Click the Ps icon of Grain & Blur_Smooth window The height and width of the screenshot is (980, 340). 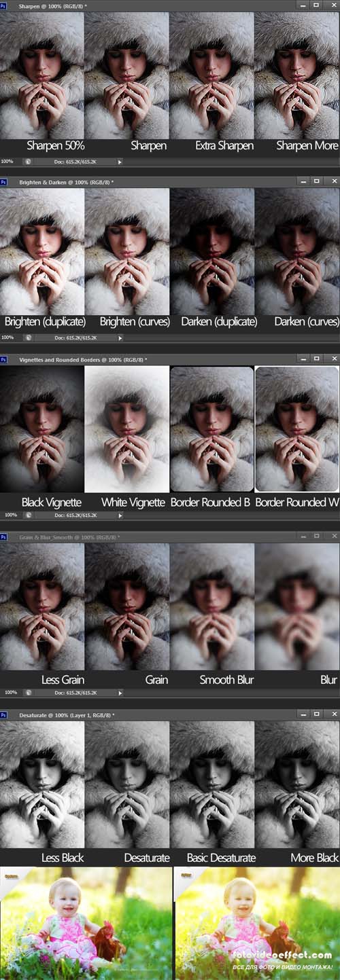pyautogui.click(x=3, y=537)
